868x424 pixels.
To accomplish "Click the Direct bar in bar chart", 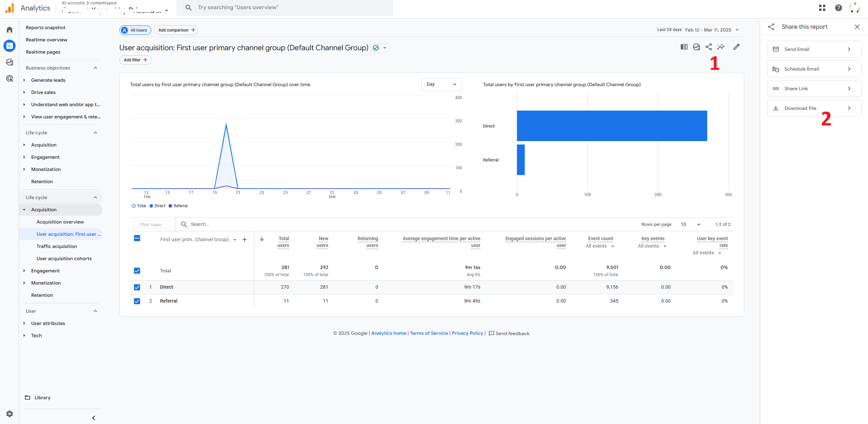I will tap(612, 126).
